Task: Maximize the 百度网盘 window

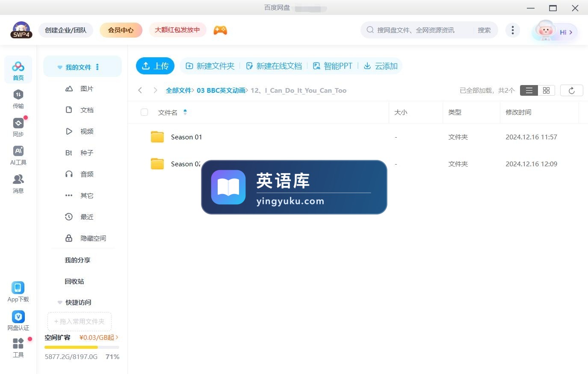Action: (553, 8)
